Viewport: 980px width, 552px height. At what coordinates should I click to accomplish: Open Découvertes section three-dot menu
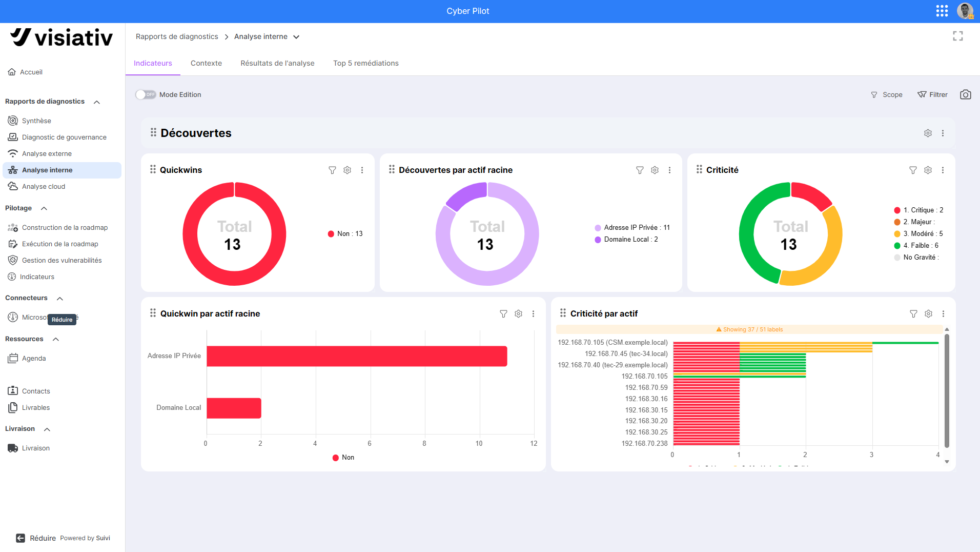[x=943, y=133]
